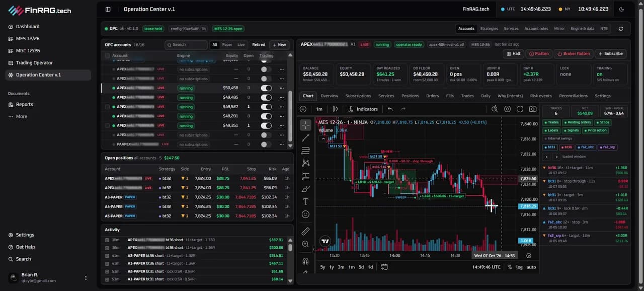
Task: Toggle trading switch for $49,351 account
Action: point(266,125)
